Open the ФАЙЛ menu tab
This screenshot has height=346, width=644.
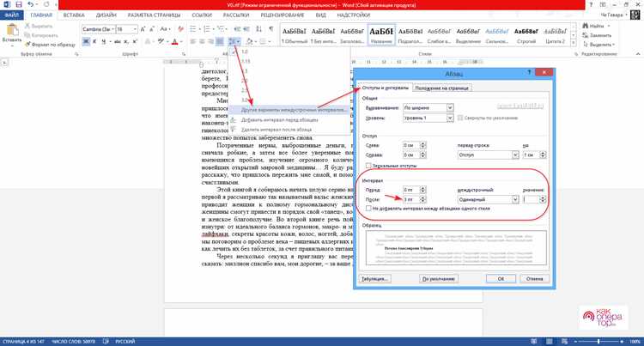pyautogui.click(x=11, y=15)
